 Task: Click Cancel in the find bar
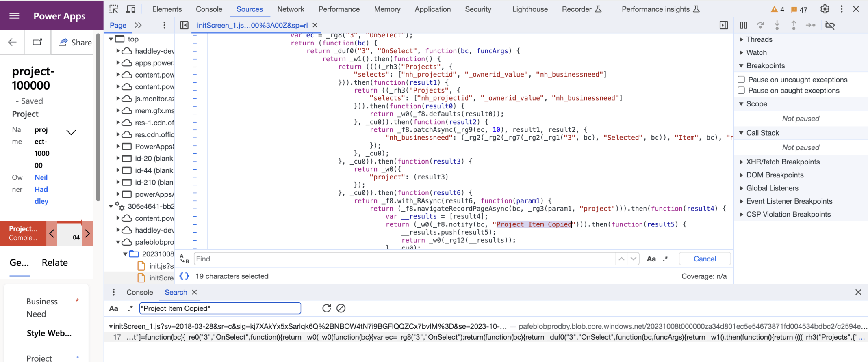click(705, 259)
